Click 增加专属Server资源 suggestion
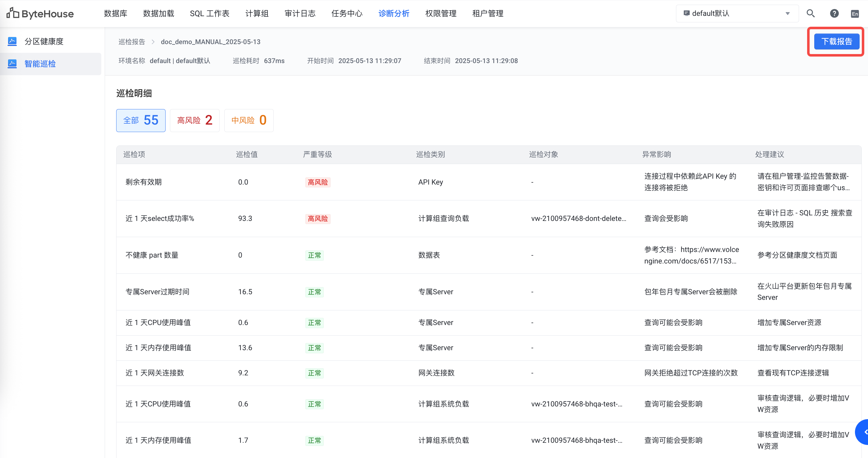This screenshot has width=868, height=458. (x=789, y=323)
